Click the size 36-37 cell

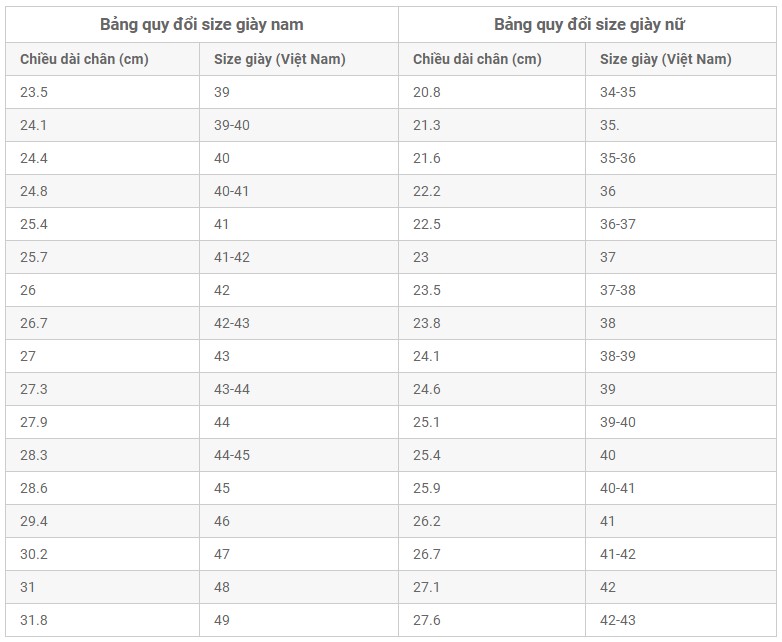click(x=618, y=224)
